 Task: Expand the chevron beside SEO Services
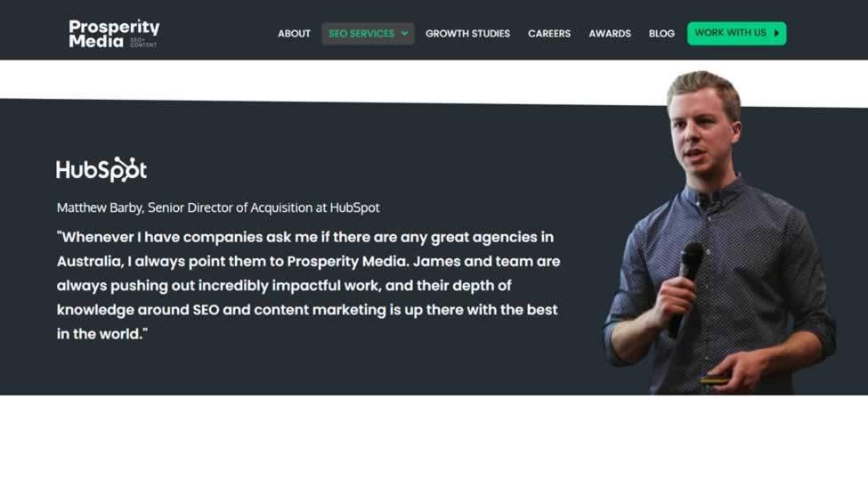(405, 33)
